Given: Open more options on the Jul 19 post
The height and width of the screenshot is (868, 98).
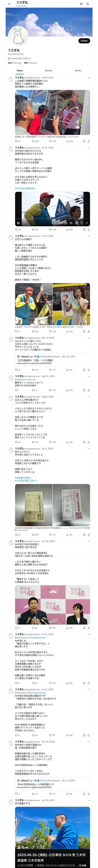Looking at the screenshot, I should coord(89,78).
